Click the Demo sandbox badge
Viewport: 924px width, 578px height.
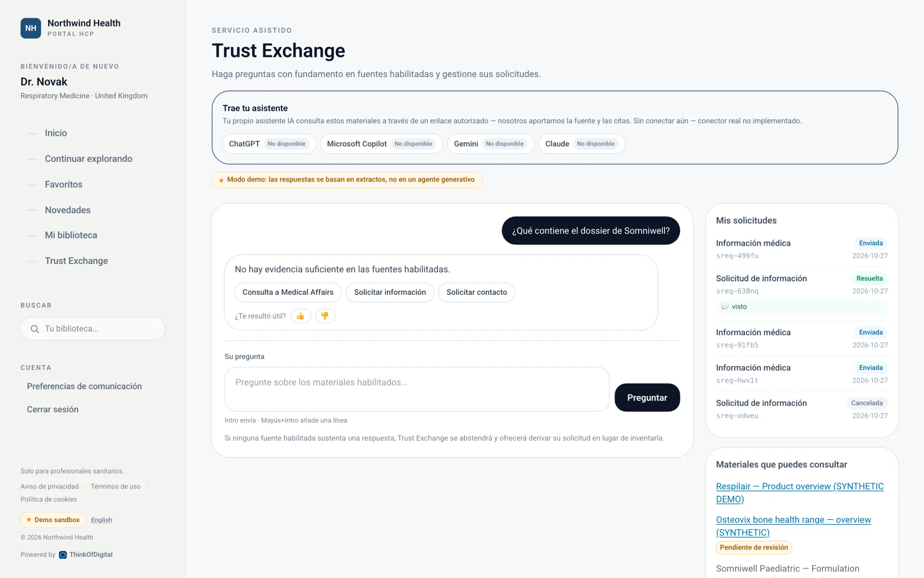[53, 520]
